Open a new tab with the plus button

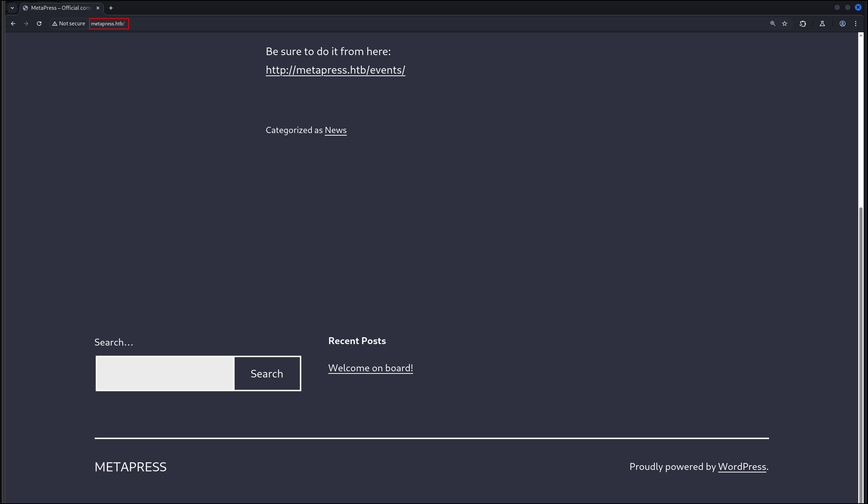click(111, 8)
